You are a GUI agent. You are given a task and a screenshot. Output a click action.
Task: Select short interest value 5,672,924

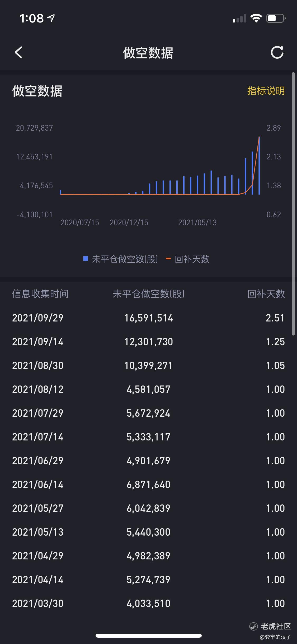click(x=149, y=413)
